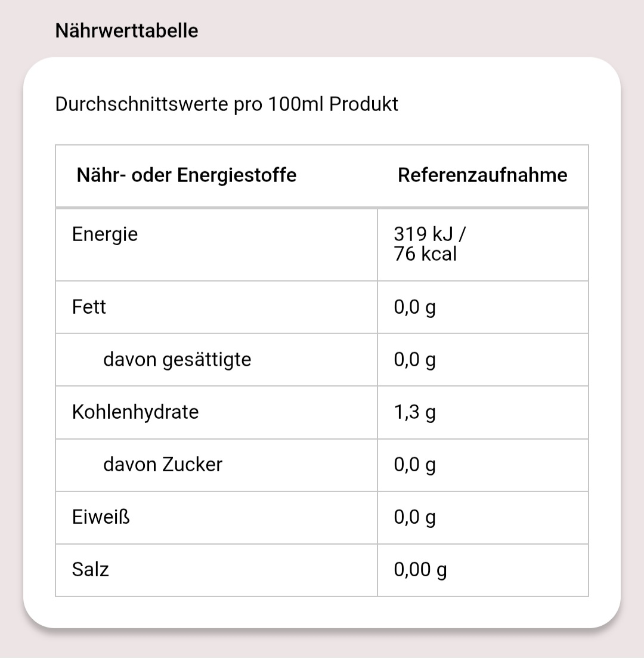Click the 0,0 g value for Eiweiß
644x658 pixels.
click(x=415, y=518)
